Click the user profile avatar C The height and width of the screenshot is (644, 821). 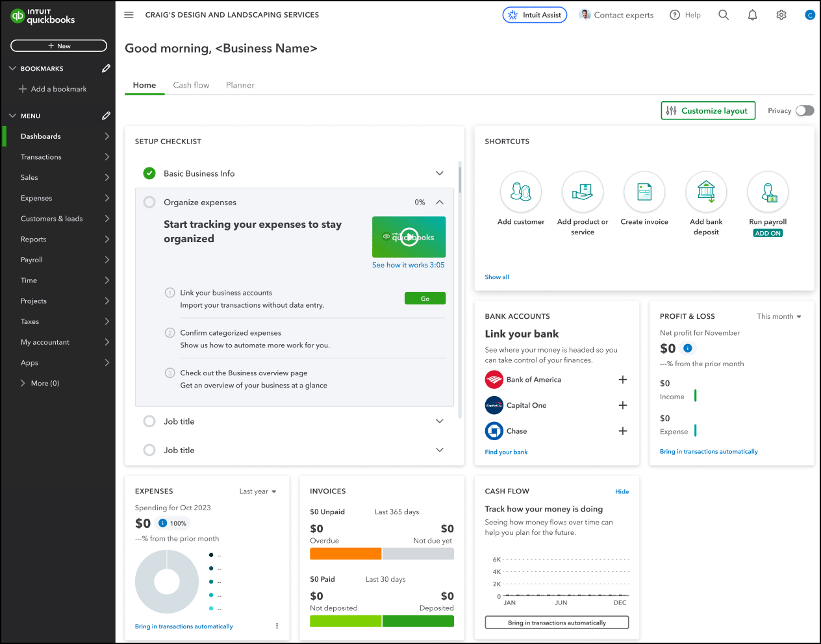pyautogui.click(x=810, y=15)
